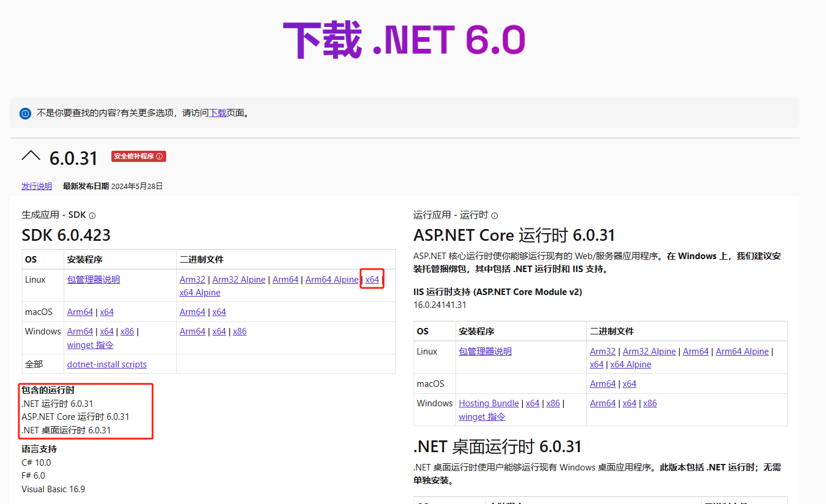The image size is (826, 504).
Task: Download ASP.NET Core Windows x86 installer
Action: coord(553,403)
